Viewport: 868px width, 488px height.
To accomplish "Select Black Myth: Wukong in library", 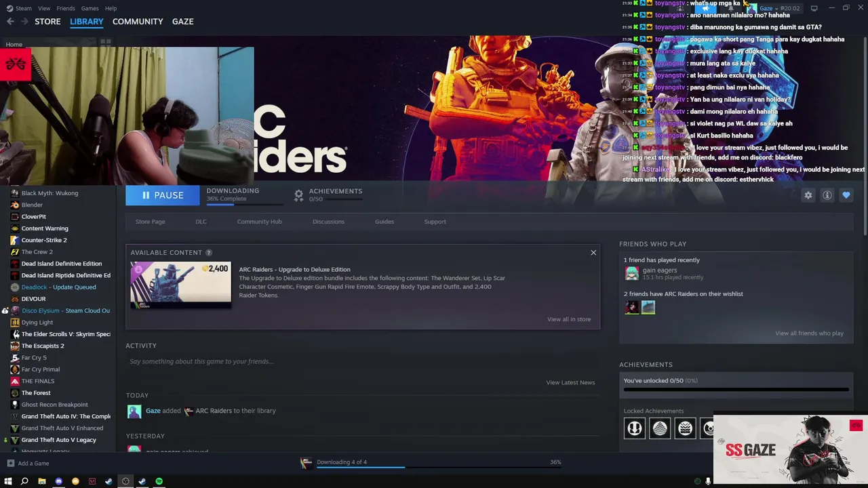I will tap(50, 193).
